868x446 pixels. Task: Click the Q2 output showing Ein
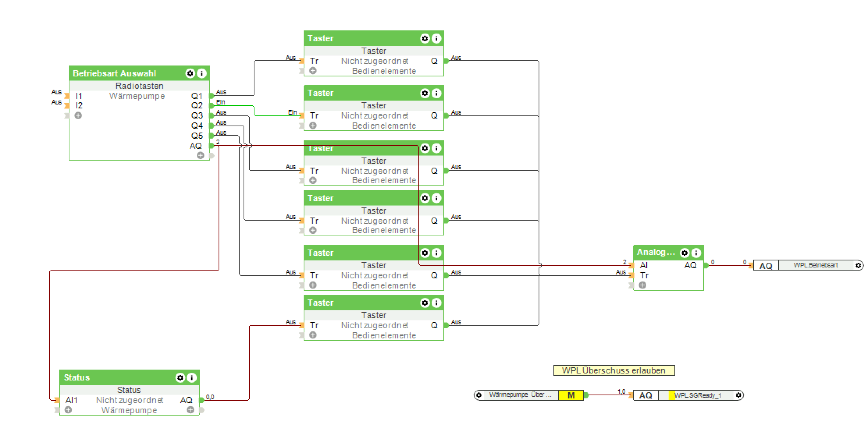click(x=211, y=106)
